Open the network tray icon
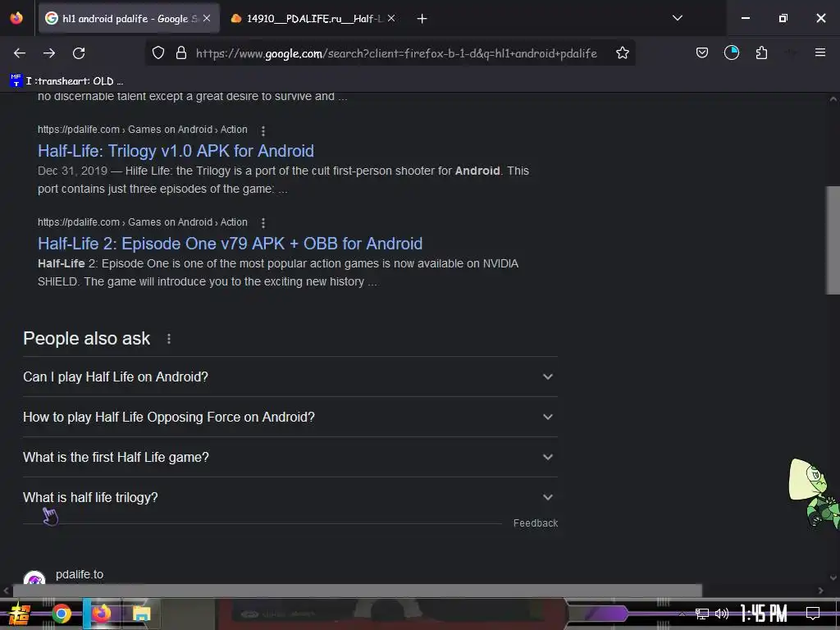Image resolution: width=840 pixels, height=630 pixels. (702, 614)
